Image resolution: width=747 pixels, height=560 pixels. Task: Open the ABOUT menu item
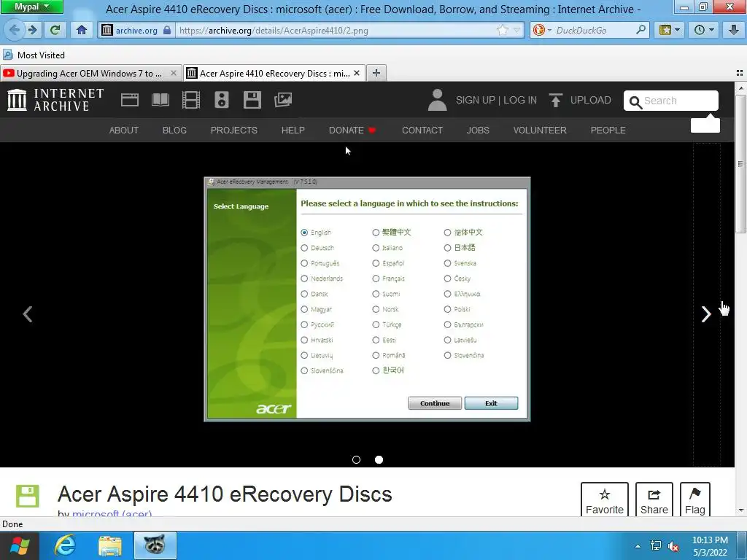coord(124,130)
